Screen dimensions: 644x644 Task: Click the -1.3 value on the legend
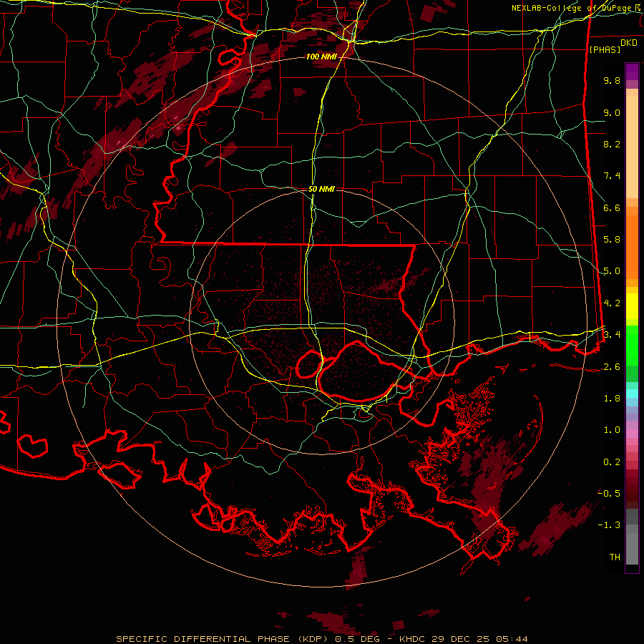[609, 525]
